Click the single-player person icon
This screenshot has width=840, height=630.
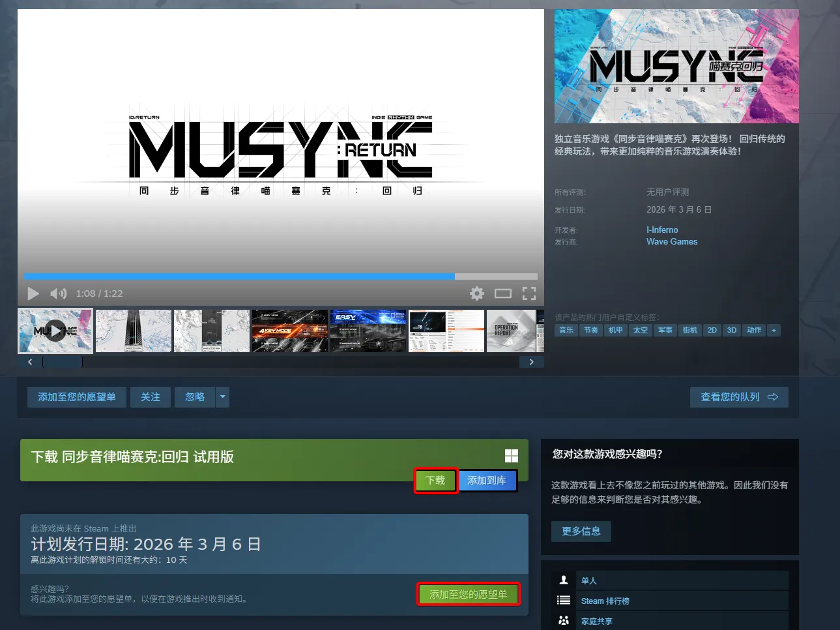564,580
